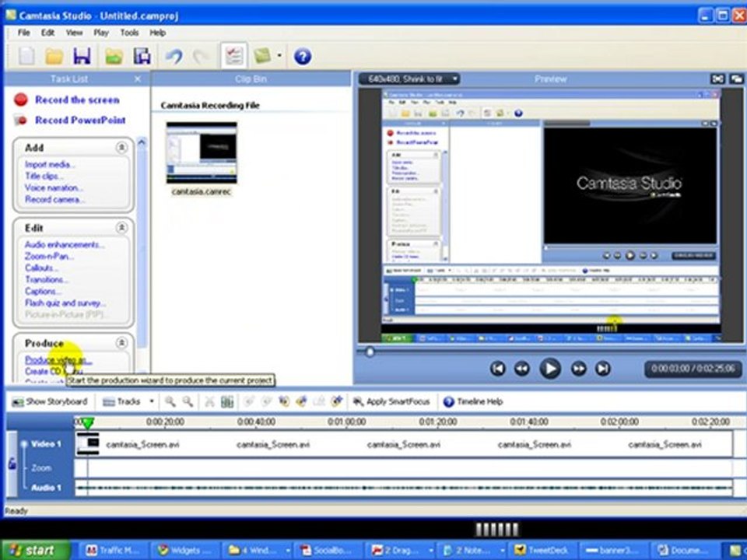Open the View menu
Image resolution: width=747 pixels, height=560 pixels.
[x=74, y=33]
